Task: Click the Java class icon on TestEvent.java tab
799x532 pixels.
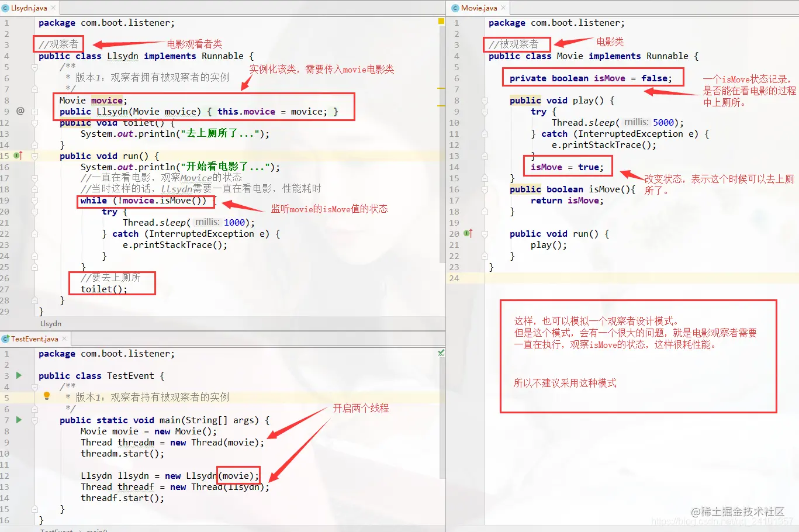Action: (5, 339)
